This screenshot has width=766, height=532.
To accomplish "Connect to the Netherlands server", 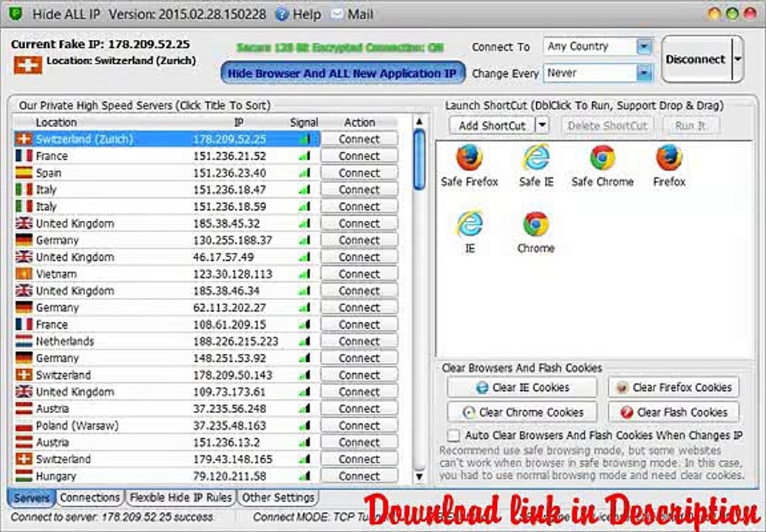I will pos(359,341).
